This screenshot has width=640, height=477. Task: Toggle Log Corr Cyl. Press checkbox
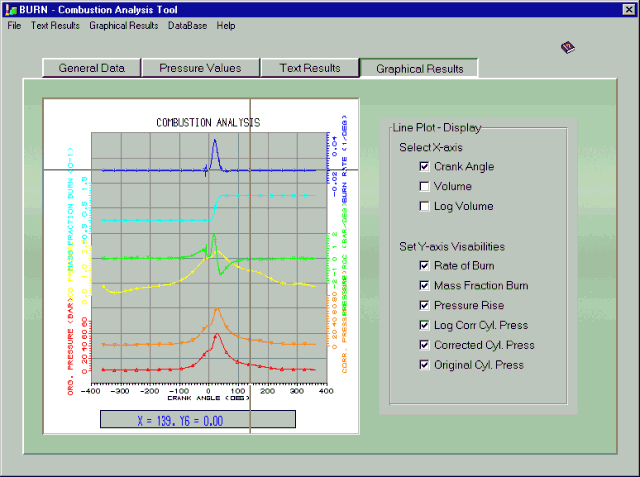click(424, 325)
